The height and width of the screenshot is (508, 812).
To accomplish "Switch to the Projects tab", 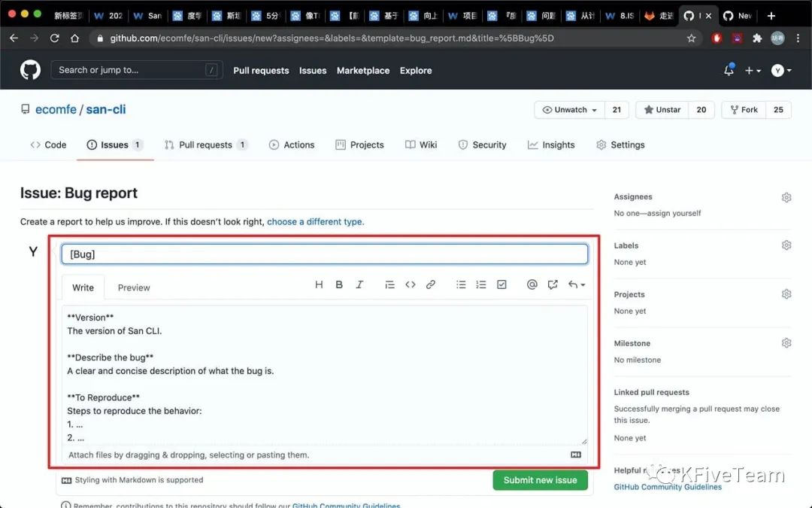I will pyautogui.click(x=359, y=145).
